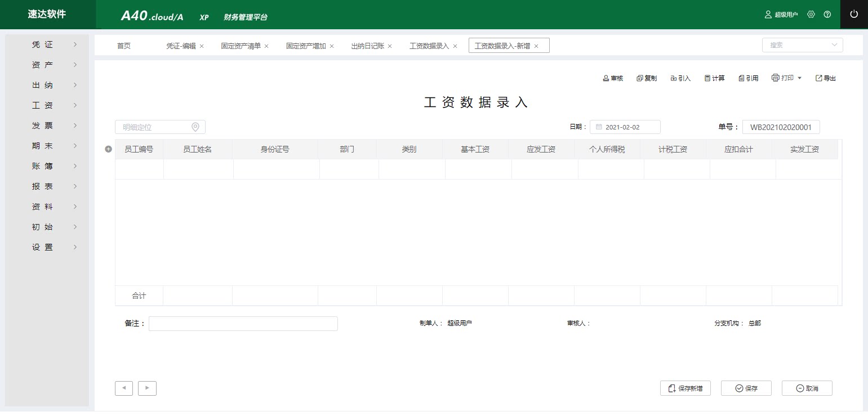This screenshot has width=868, height=416.
Task: Click the 计税工资 column header
Action: (673, 149)
